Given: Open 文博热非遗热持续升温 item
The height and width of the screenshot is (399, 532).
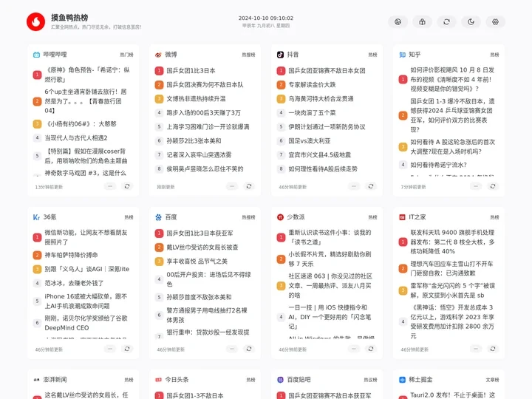Looking at the screenshot, I should (196, 99).
